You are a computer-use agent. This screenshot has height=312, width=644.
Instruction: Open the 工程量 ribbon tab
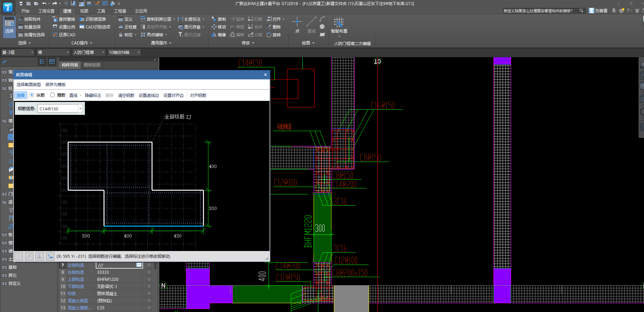coord(120,11)
